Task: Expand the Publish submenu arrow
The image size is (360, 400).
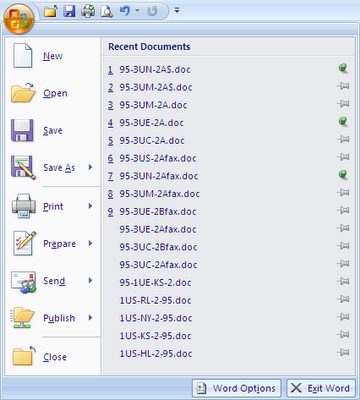Action: 90,318
